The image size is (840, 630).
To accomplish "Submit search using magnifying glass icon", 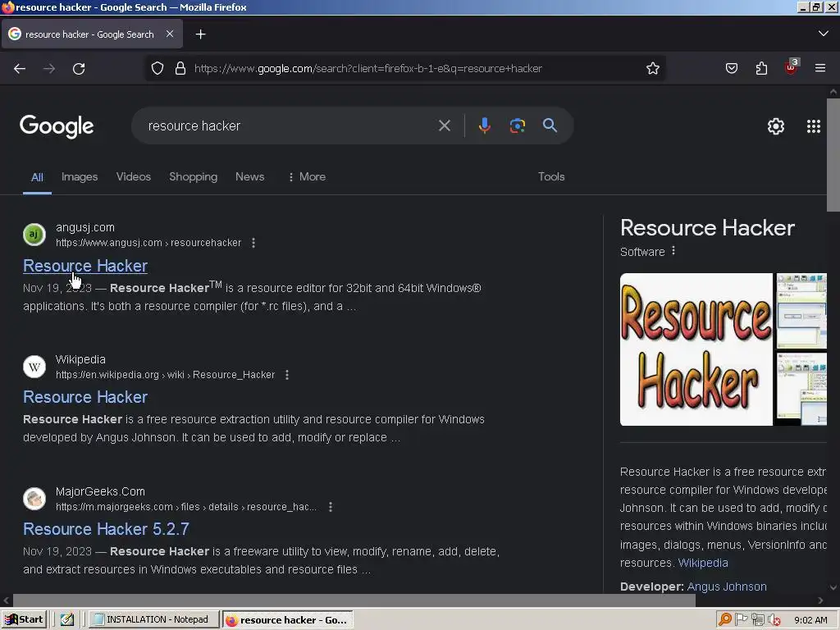I will coord(550,126).
